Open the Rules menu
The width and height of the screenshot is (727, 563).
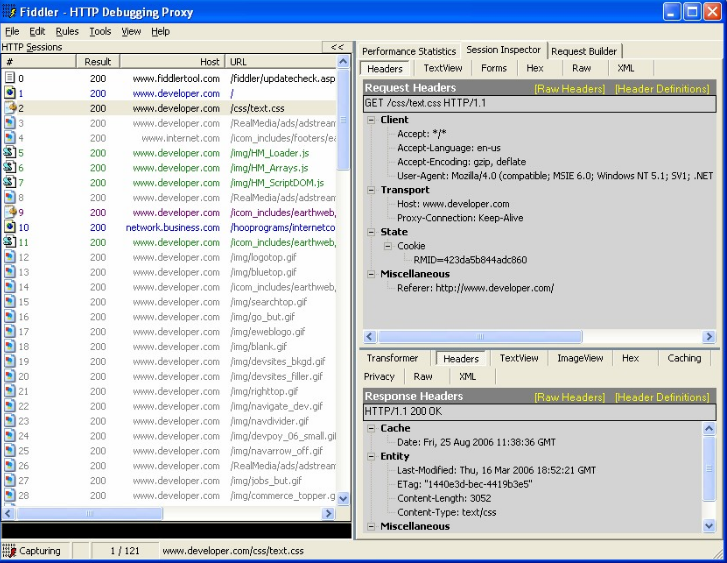67,32
